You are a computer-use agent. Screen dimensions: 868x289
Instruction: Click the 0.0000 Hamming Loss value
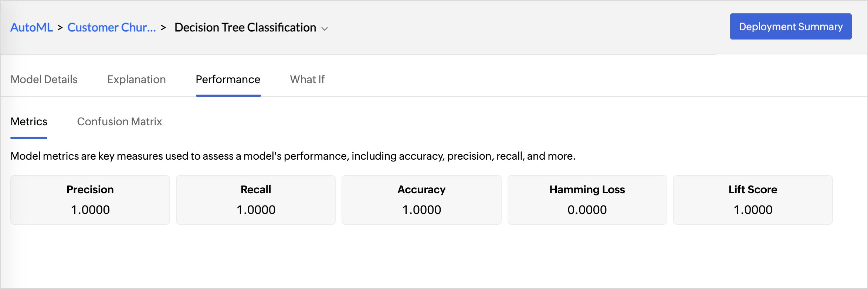pos(587,210)
